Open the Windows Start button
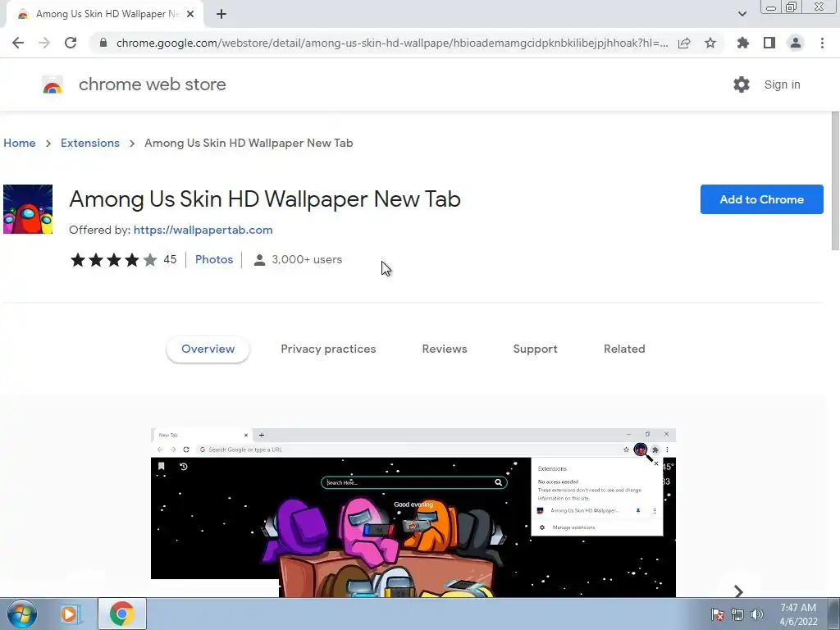 point(22,614)
